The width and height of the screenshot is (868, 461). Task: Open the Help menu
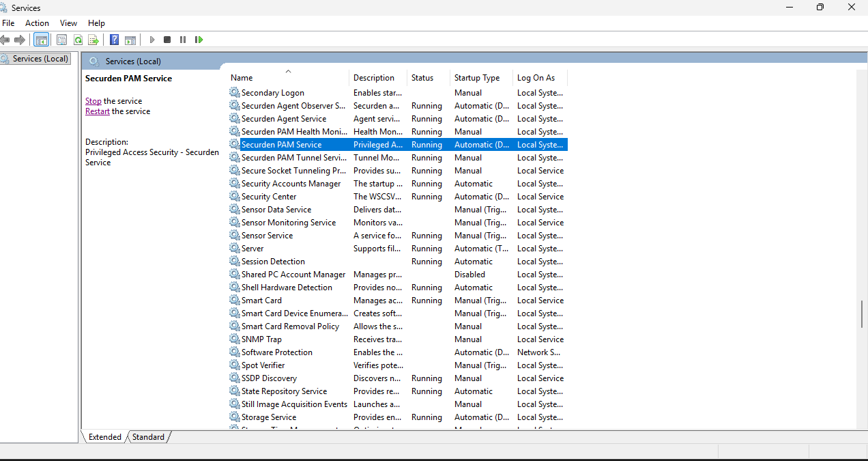tap(96, 23)
